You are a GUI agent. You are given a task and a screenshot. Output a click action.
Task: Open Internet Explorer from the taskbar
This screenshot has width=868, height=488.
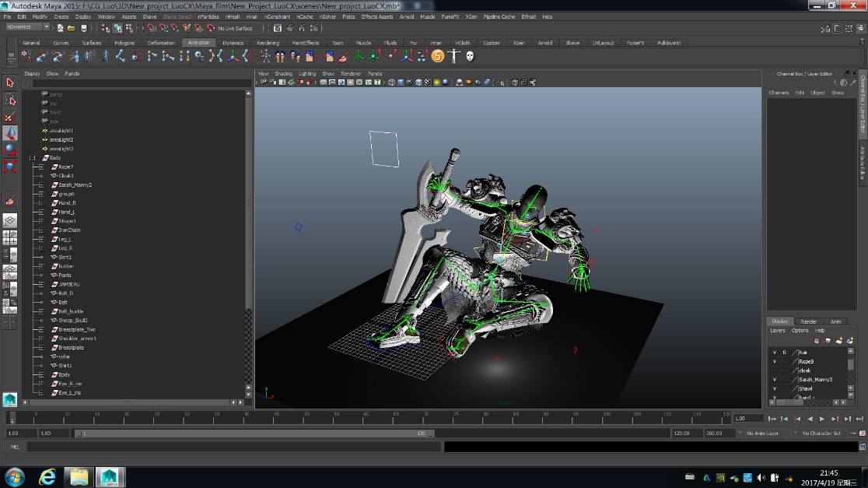pos(47,476)
